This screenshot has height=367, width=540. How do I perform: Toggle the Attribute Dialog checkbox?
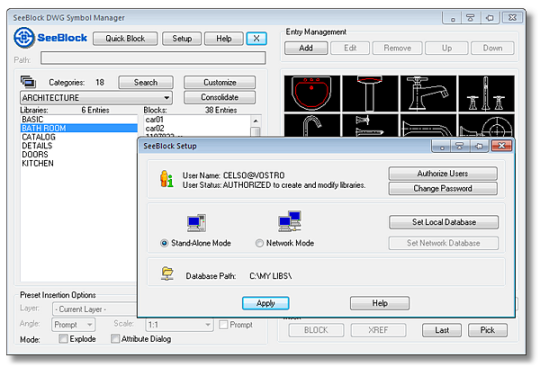tap(115, 339)
